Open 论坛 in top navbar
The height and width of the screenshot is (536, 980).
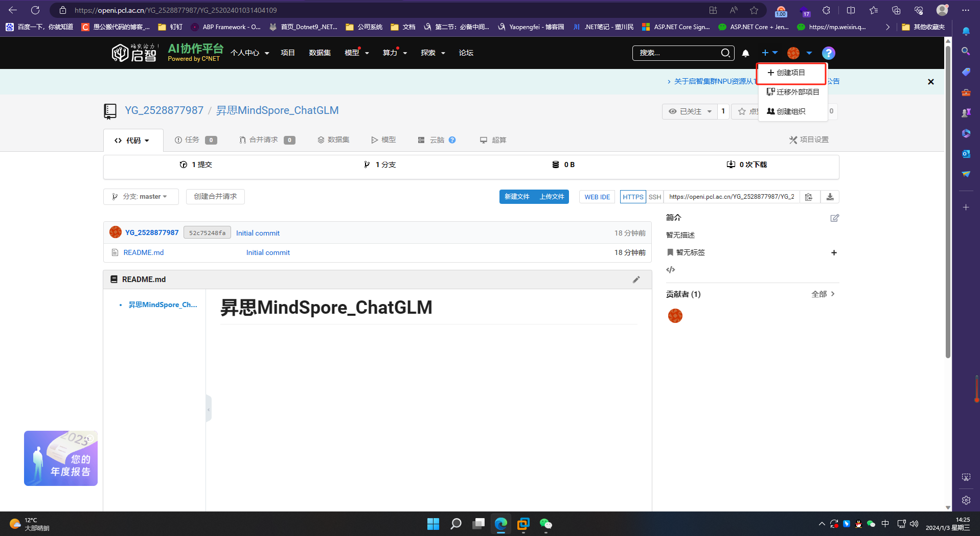pyautogui.click(x=466, y=53)
